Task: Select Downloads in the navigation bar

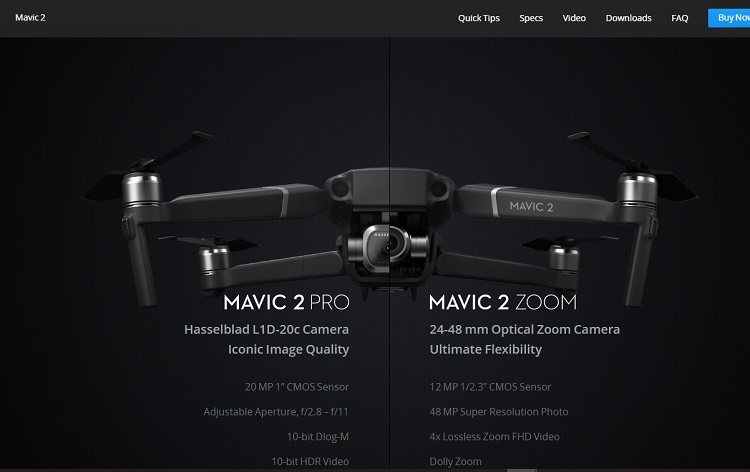Action: [629, 18]
